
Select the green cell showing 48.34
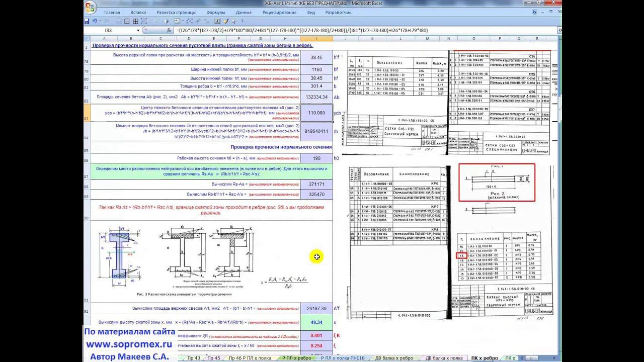[x=316, y=322]
